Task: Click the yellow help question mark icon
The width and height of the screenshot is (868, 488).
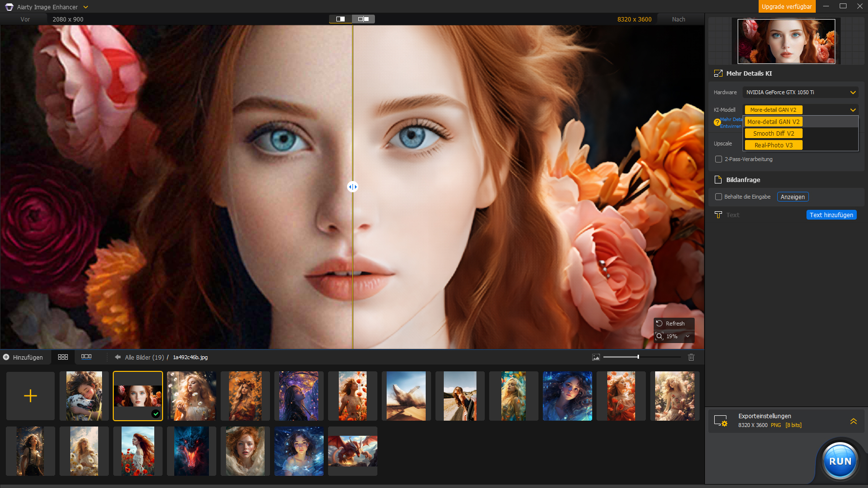Action: coord(717,122)
